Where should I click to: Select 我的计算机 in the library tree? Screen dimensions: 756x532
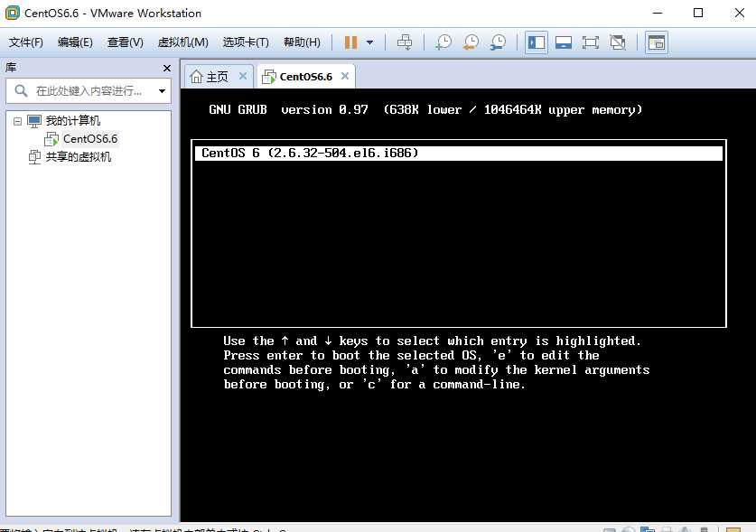tap(73, 120)
